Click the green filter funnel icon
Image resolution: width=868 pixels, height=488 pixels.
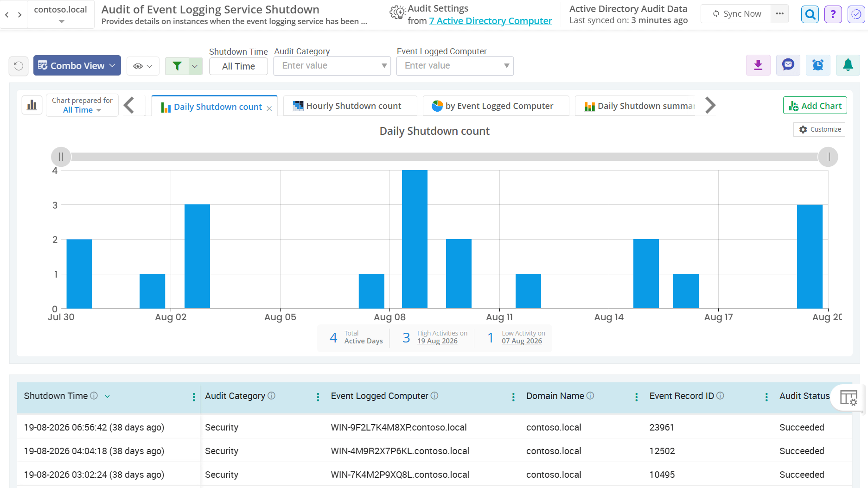coord(177,66)
